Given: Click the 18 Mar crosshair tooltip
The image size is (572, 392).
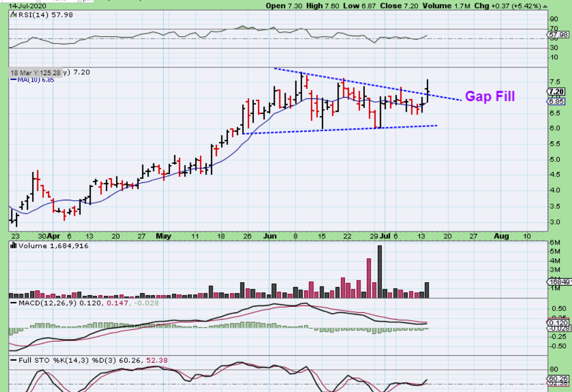Looking at the screenshot, I should (x=36, y=72).
